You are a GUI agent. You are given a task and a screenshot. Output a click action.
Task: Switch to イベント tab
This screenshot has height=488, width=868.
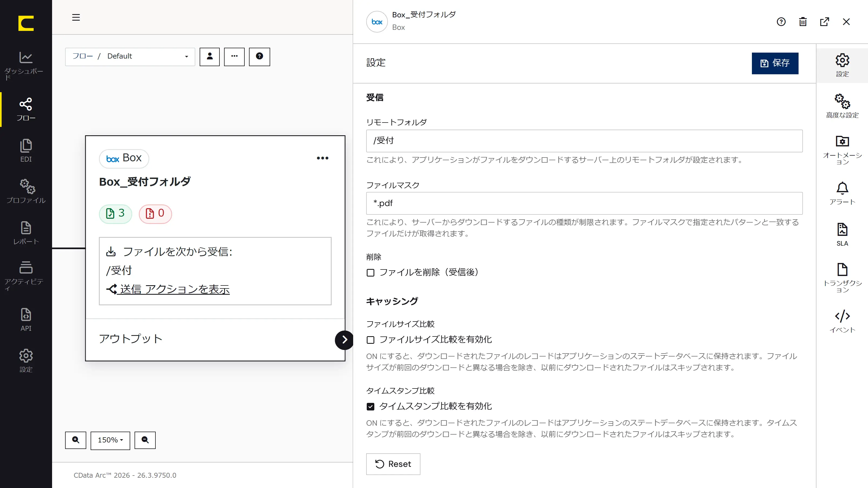point(843,321)
